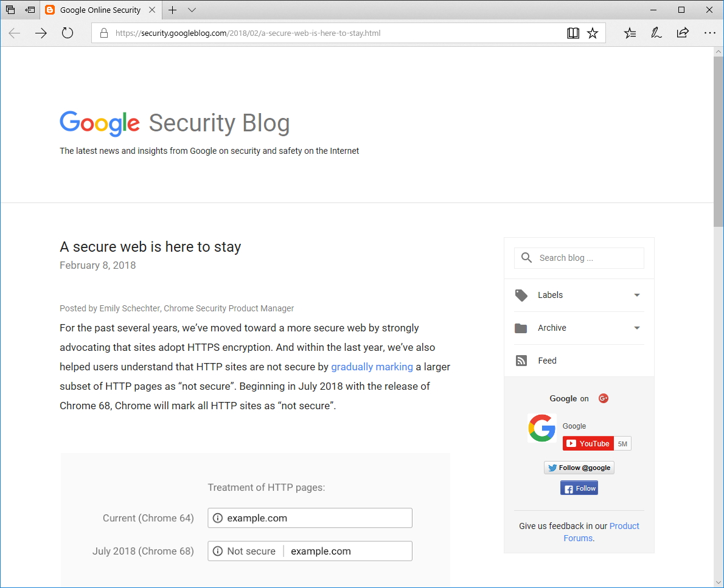Open the Edge Web Notes pen icon
Viewport: 724px width, 588px height.
656,33
